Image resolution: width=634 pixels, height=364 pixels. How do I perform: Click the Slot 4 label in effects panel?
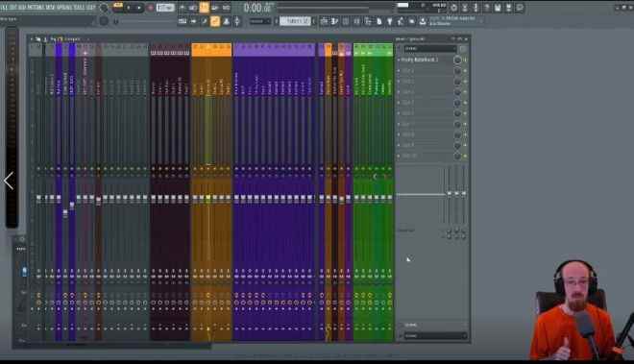[x=407, y=92]
